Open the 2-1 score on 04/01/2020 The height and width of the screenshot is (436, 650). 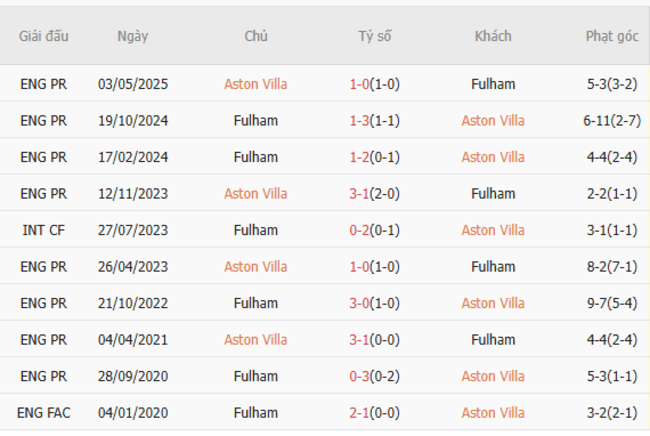point(360,412)
